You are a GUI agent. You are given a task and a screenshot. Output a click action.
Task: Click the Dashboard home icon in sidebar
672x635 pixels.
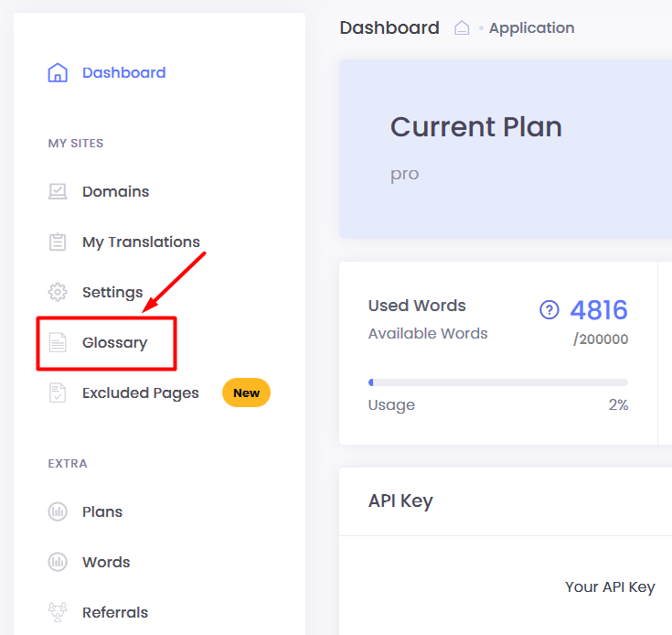(58, 72)
